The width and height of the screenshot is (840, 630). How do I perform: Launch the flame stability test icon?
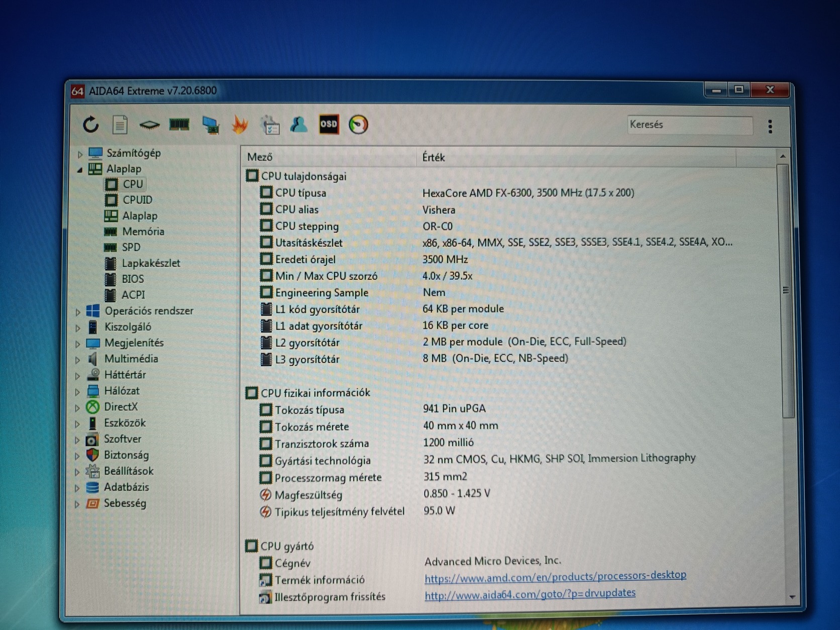(240, 125)
